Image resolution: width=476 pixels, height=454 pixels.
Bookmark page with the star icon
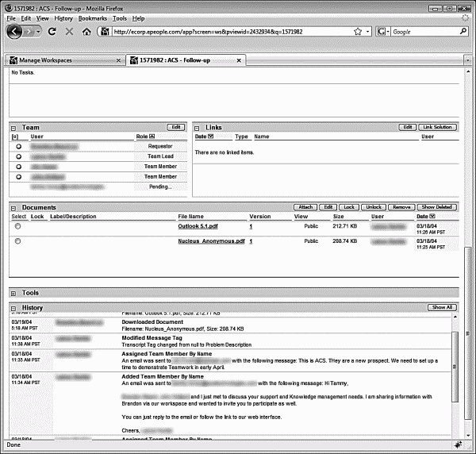358,32
